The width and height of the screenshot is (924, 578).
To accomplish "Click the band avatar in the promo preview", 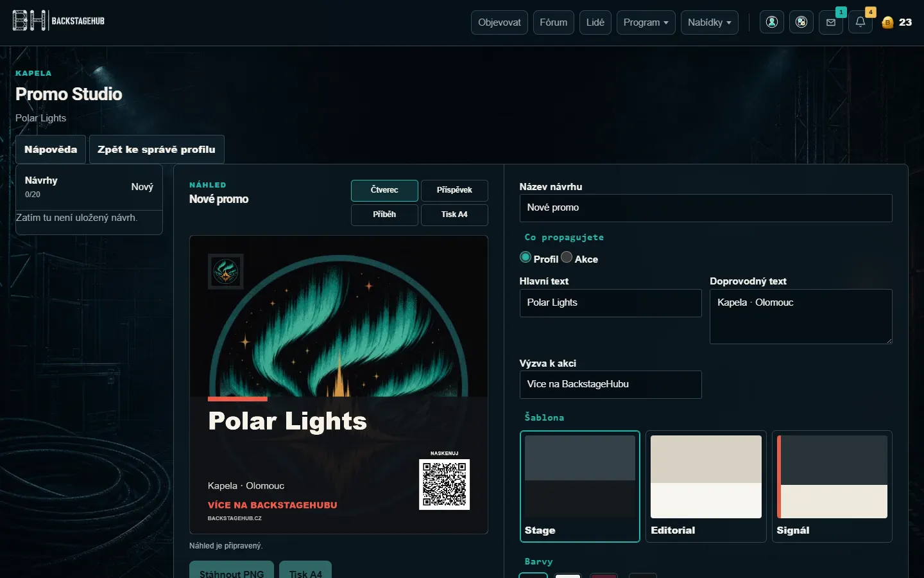I will pos(226,271).
